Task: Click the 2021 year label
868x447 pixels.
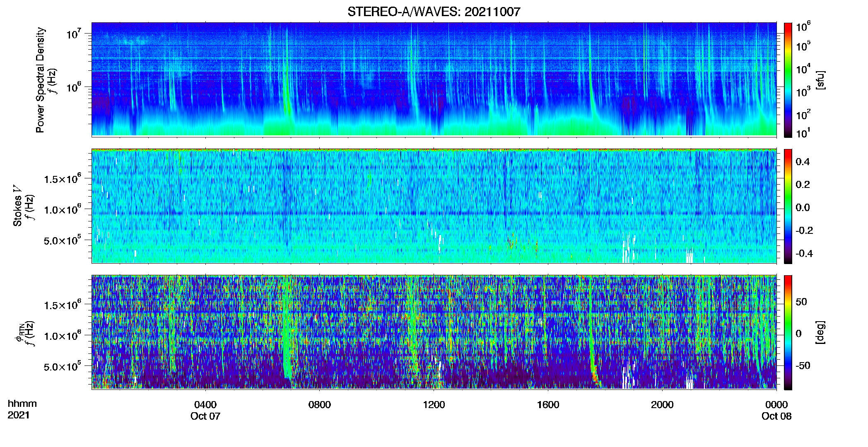Action: point(19,415)
